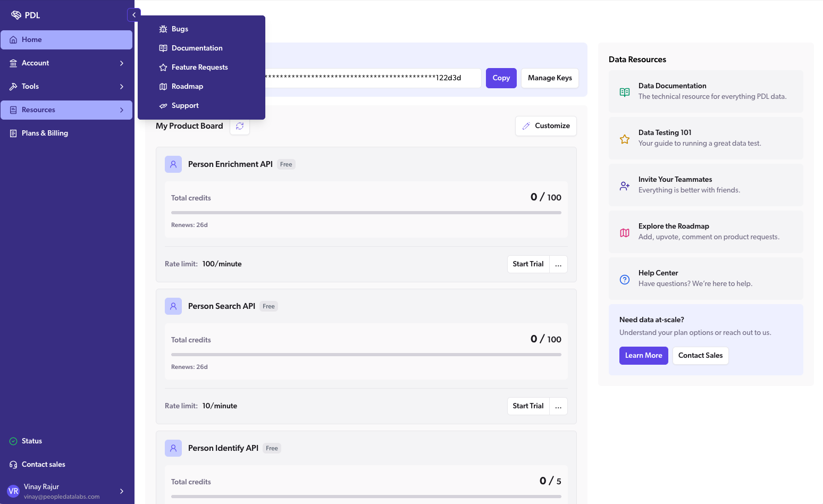Screen dimensions: 823x504
Task: Open the Help Center title
Action: (x=658, y=273)
